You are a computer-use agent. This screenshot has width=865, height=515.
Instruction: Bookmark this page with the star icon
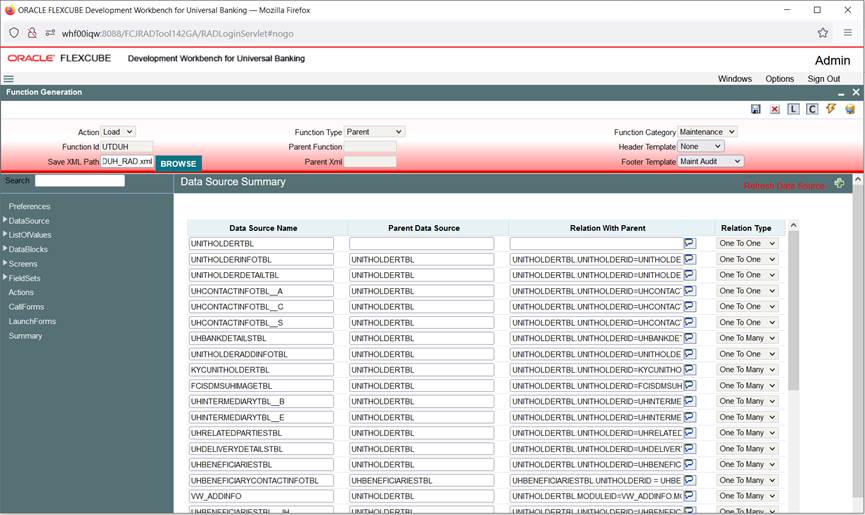(823, 33)
